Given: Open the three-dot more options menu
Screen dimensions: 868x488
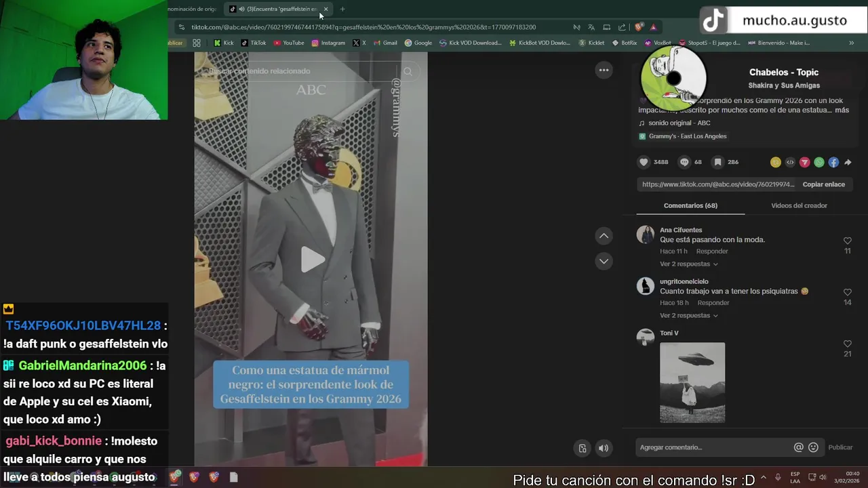Looking at the screenshot, I should click(604, 70).
